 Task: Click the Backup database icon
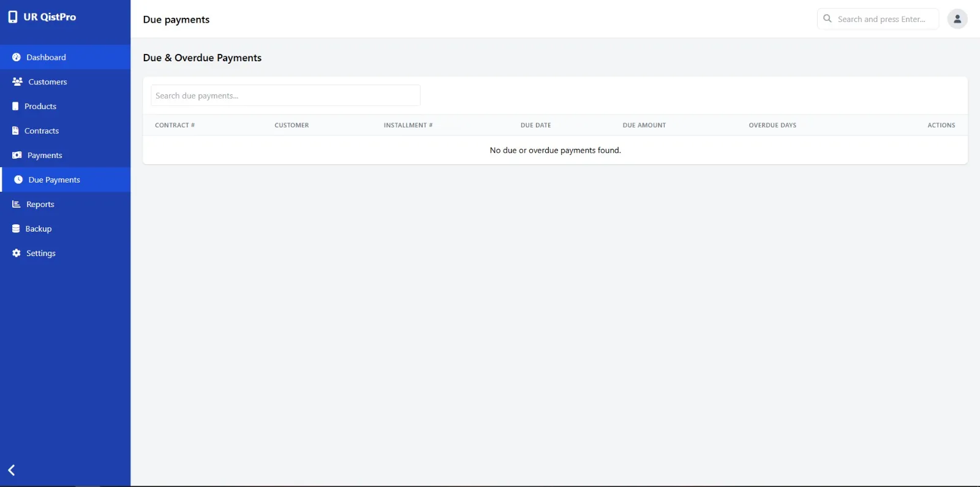pos(16,228)
